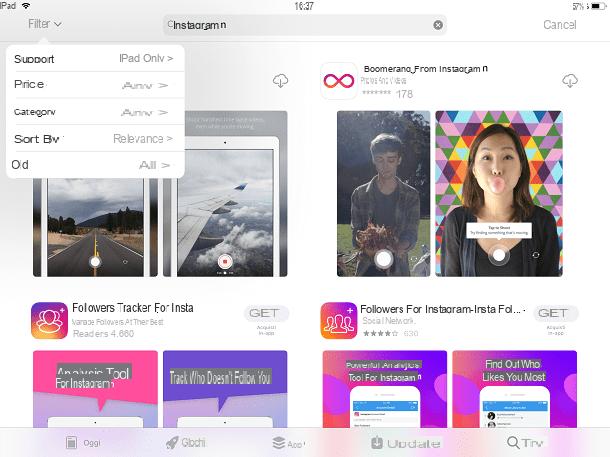
Task: View the airplane wing screenshot
Action: (225, 194)
